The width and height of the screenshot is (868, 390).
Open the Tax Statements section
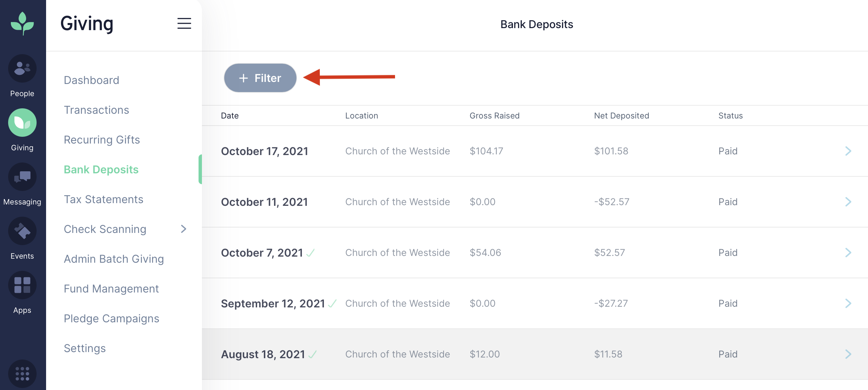(103, 199)
